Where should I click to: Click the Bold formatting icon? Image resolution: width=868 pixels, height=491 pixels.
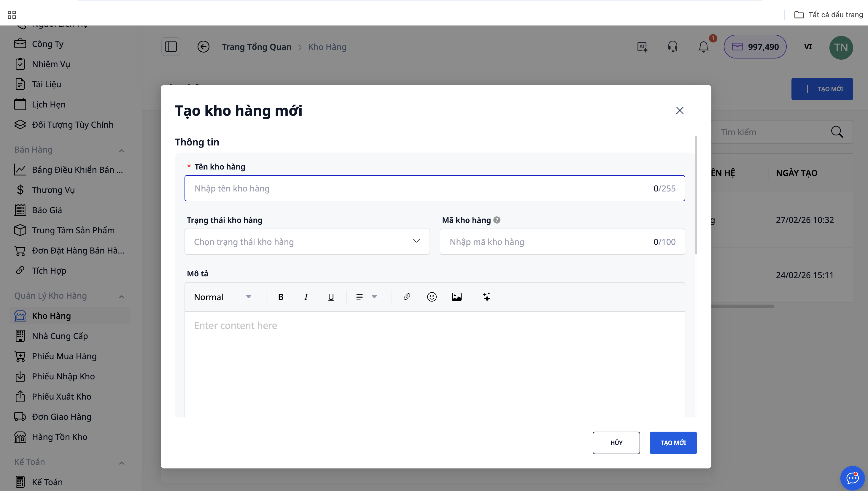[x=281, y=297]
